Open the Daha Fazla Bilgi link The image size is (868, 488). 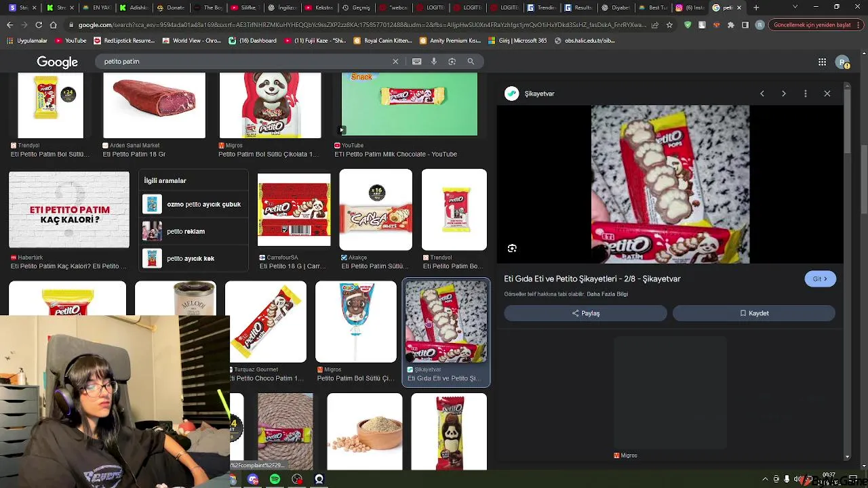pyautogui.click(x=607, y=294)
